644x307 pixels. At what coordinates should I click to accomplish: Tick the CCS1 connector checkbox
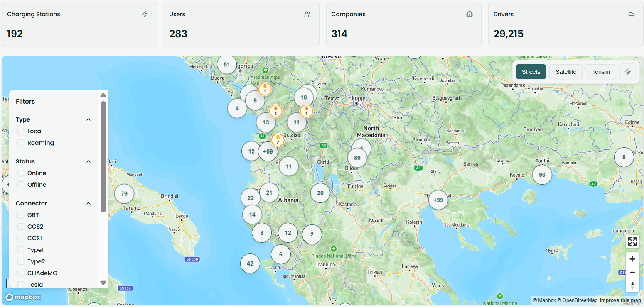[x=21, y=238]
